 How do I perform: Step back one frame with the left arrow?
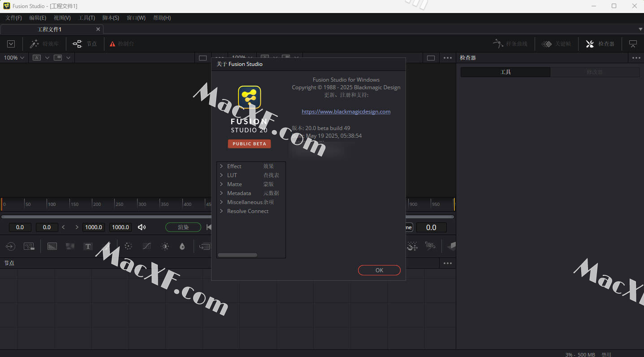click(x=63, y=227)
